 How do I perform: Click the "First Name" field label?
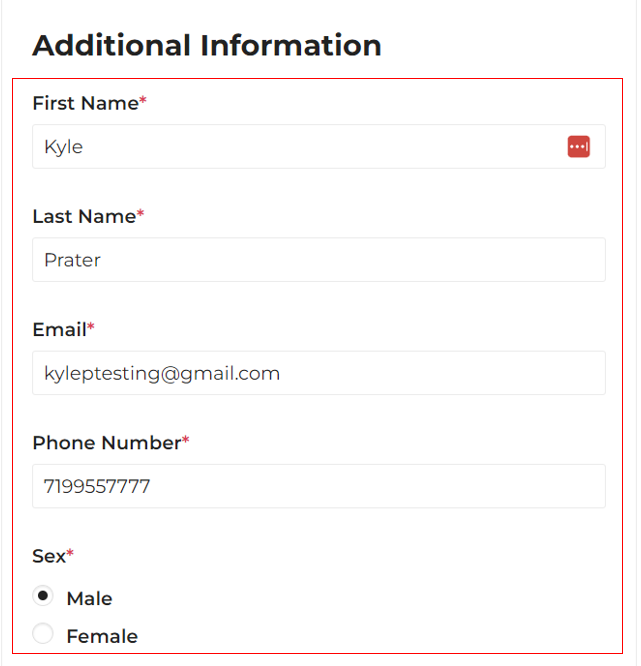pyautogui.click(x=85, y=103)
